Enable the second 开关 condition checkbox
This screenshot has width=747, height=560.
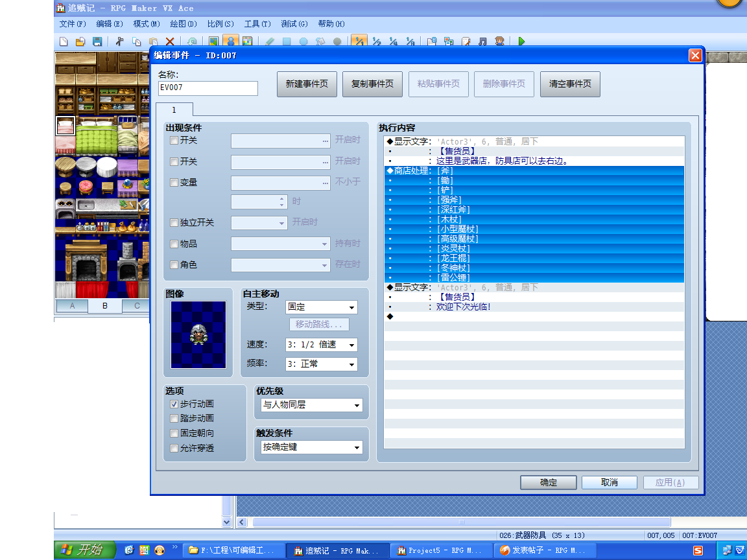pyautogui.click(x=174, y=162)
